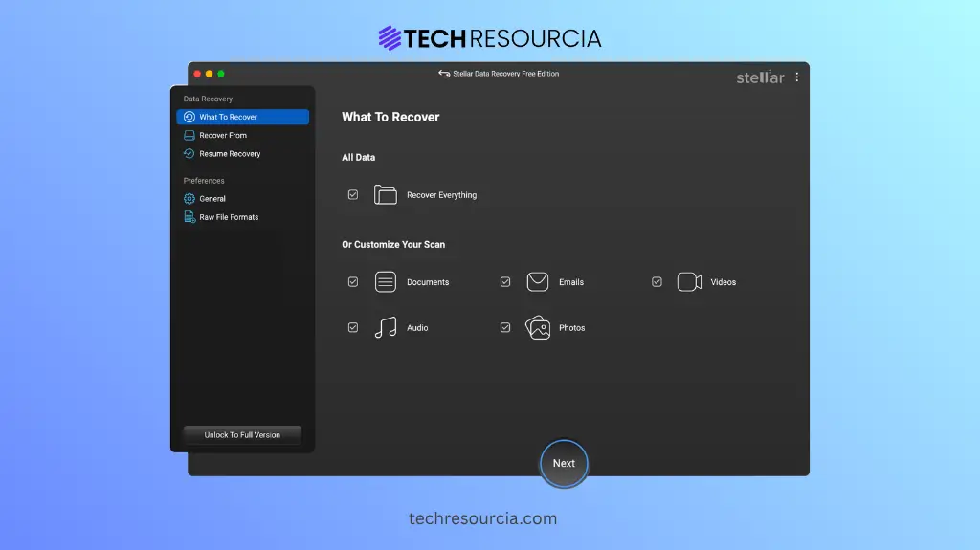Maximize window with green button

(x=221, y=74)
